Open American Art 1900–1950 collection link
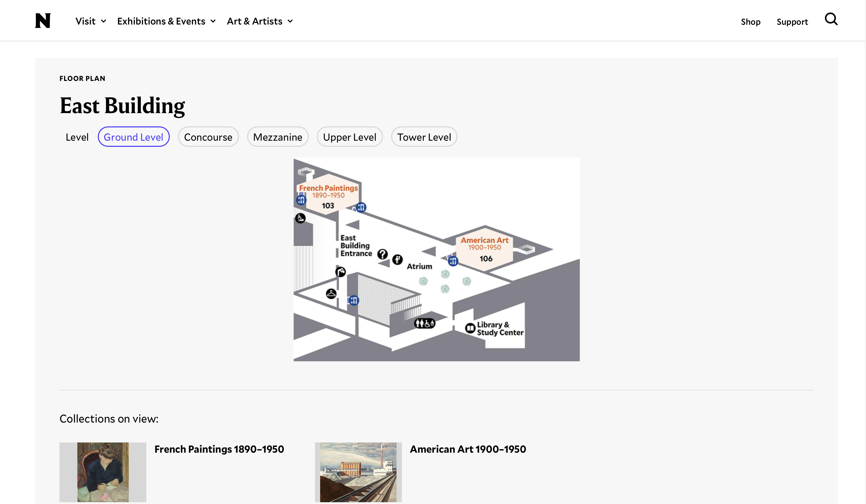 point(468,449)
